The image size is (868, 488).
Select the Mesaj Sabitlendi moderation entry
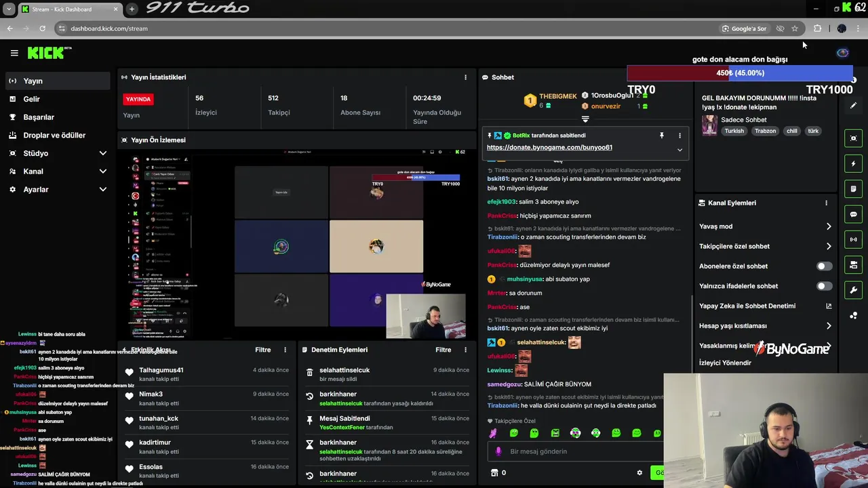(387, 423)
